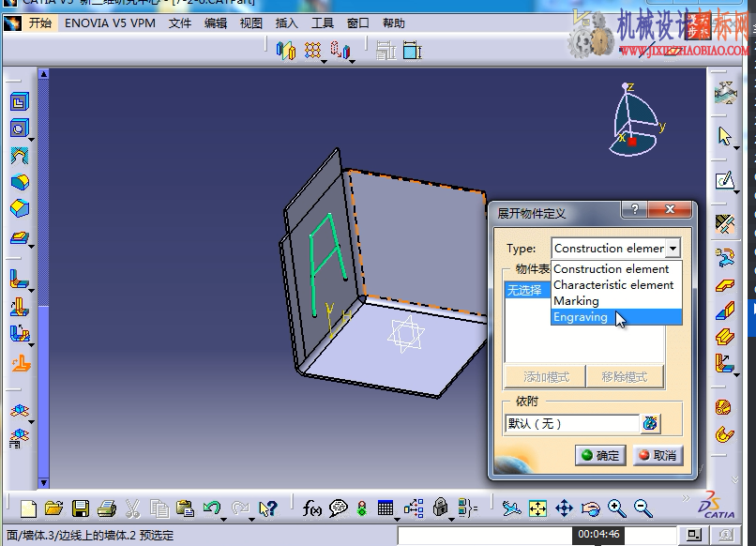Activate the Rotate view tool
This screenshot has width=756, height=546.
click(590, 508)
